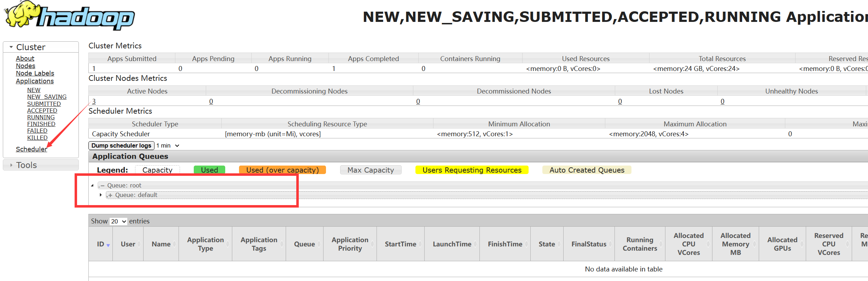This screenshot has height=281, width=868.
Task: Sort table by FinalStatus column
Action: (x=589, y=244)
